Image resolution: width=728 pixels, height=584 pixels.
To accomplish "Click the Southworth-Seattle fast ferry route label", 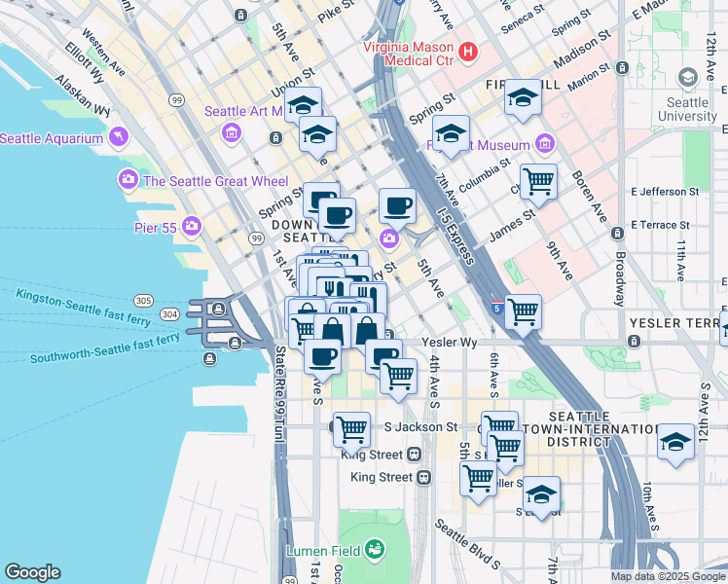I will coord(105,347).
